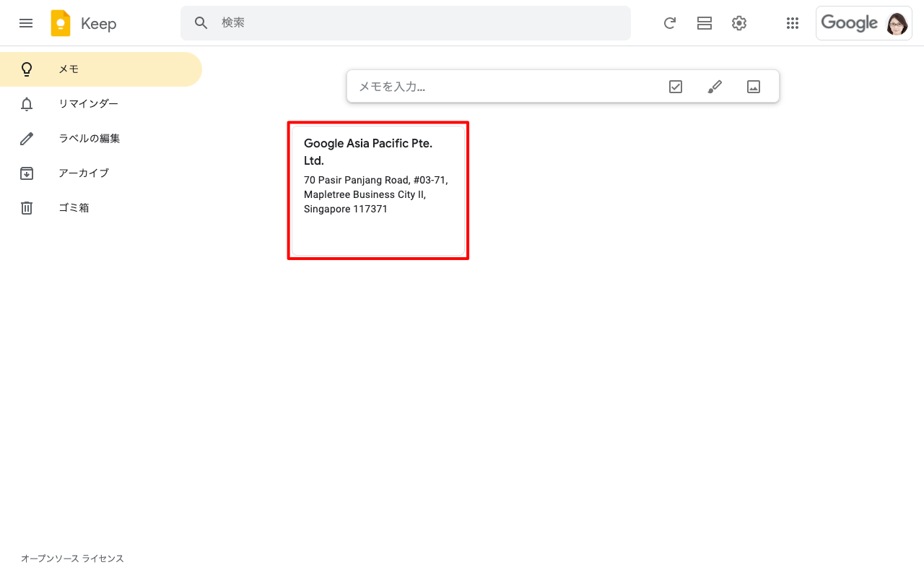Focus the 検索 search field
This screenshot has width=924, height=578.
point(406,23)
